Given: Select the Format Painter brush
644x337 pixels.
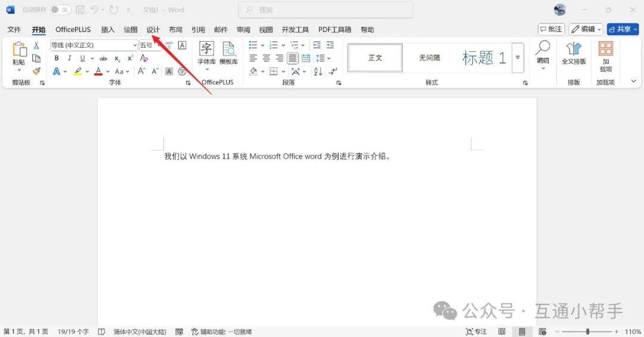Looking at the screenshot, I should click(x=36, y=71).
